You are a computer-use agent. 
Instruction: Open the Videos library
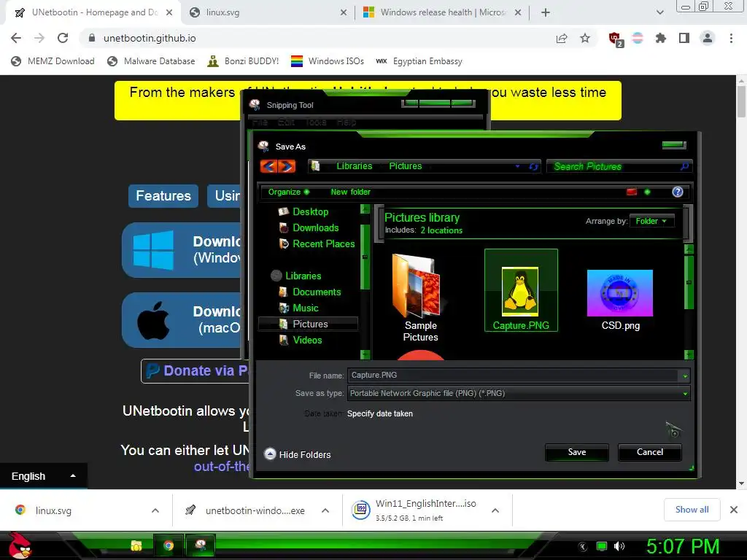point(307,340)
